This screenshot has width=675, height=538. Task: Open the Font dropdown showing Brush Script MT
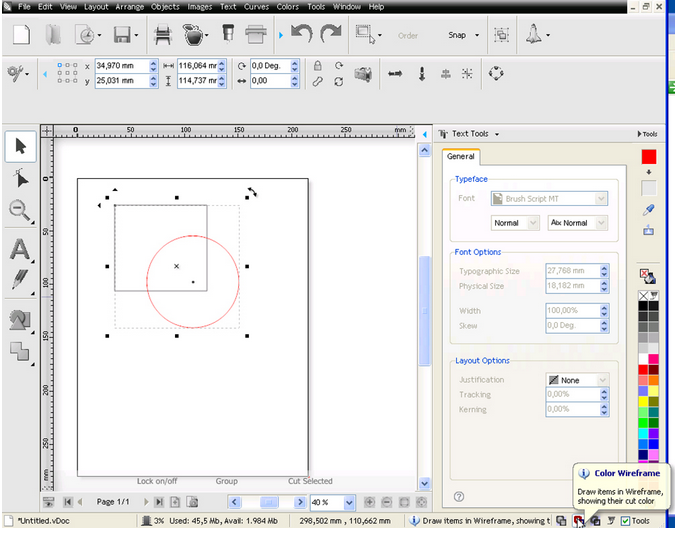(x=601, y=198)
